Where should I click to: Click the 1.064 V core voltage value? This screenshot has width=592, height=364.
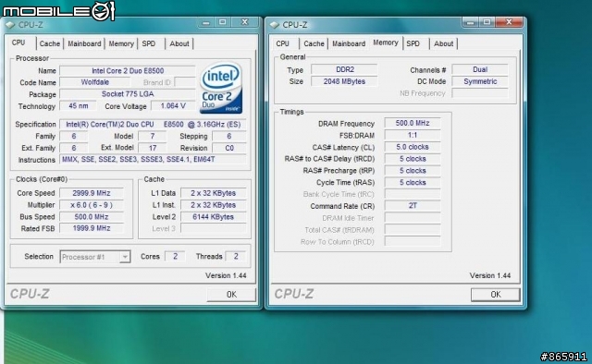click(173, 106)
